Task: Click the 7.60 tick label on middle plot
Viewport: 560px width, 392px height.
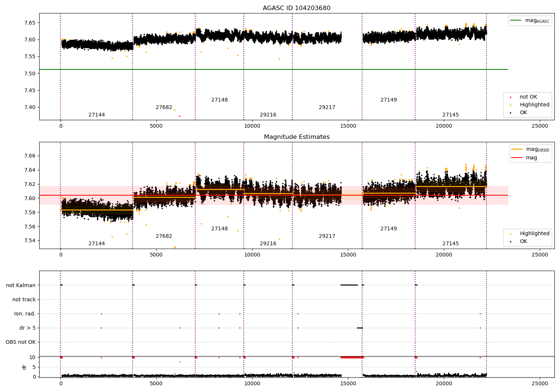Action: 29,198
